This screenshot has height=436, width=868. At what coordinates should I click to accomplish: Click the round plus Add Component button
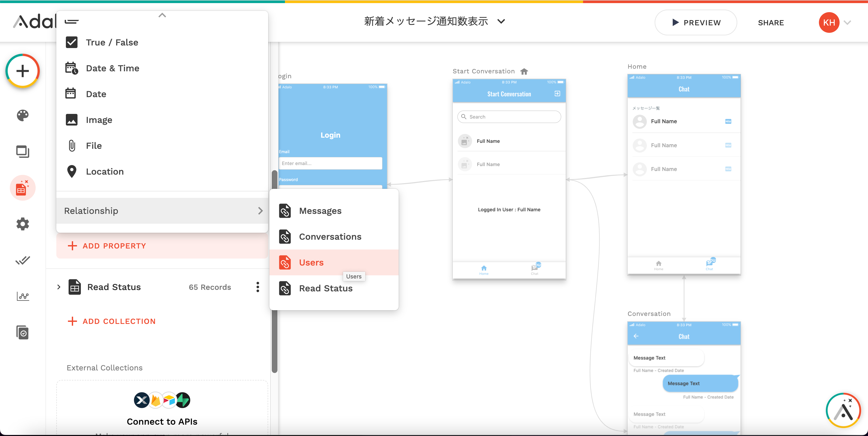coord(22,71)
